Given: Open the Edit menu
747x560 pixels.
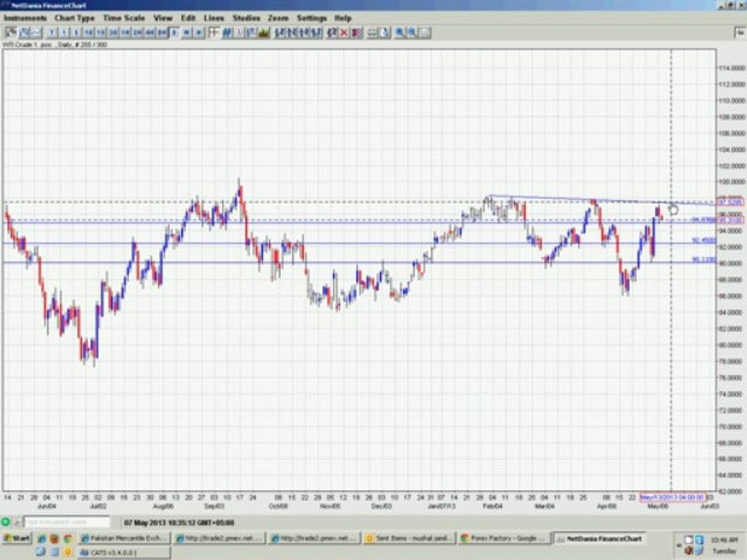Looking at the screenshot, I should (x=188, y=18).
